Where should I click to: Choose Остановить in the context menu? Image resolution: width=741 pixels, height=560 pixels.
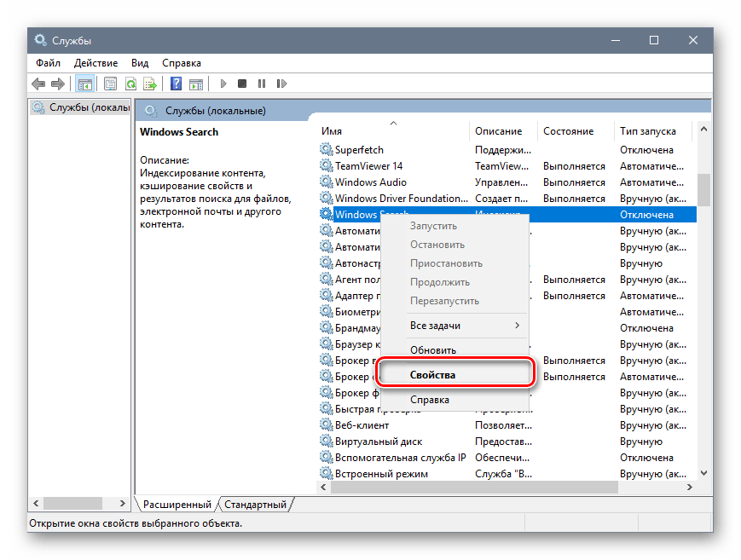455,245
